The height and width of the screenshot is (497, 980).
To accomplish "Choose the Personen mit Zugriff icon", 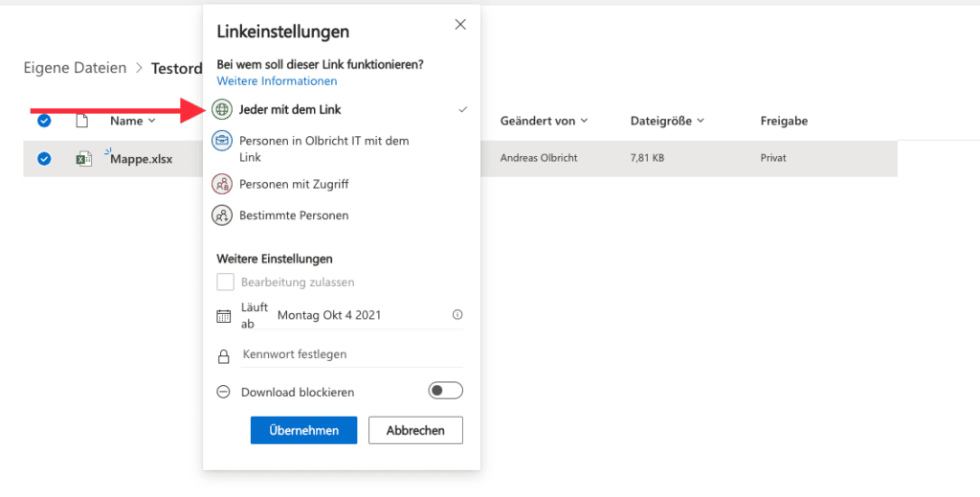I will point(222,184).
